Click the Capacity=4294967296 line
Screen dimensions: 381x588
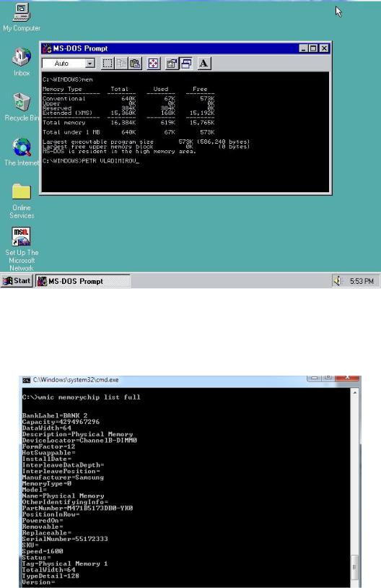(61, 422)
